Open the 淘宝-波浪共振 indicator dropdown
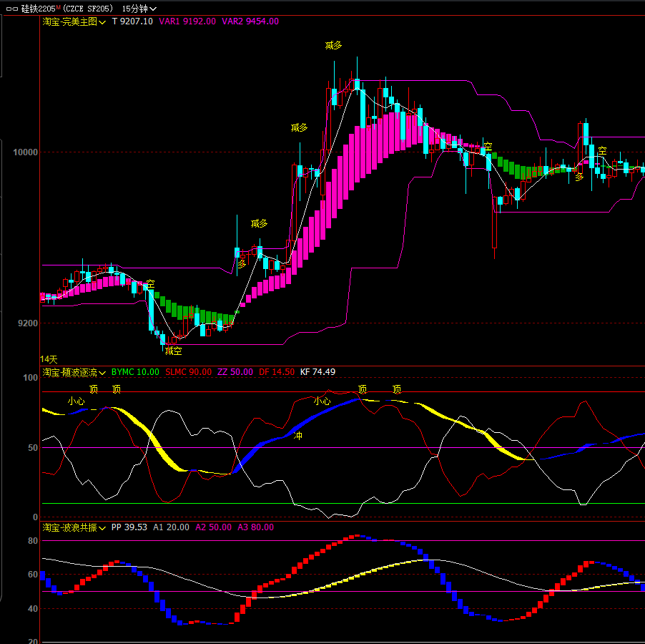The image size is (645, 644). click(x=103, y=527)
